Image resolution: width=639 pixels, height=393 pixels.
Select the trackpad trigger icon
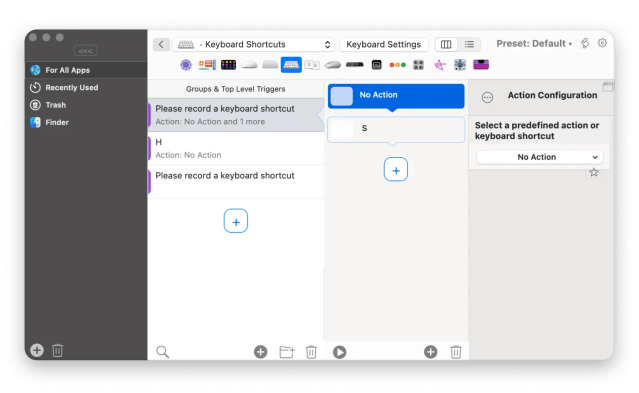[x=270, y=65]
